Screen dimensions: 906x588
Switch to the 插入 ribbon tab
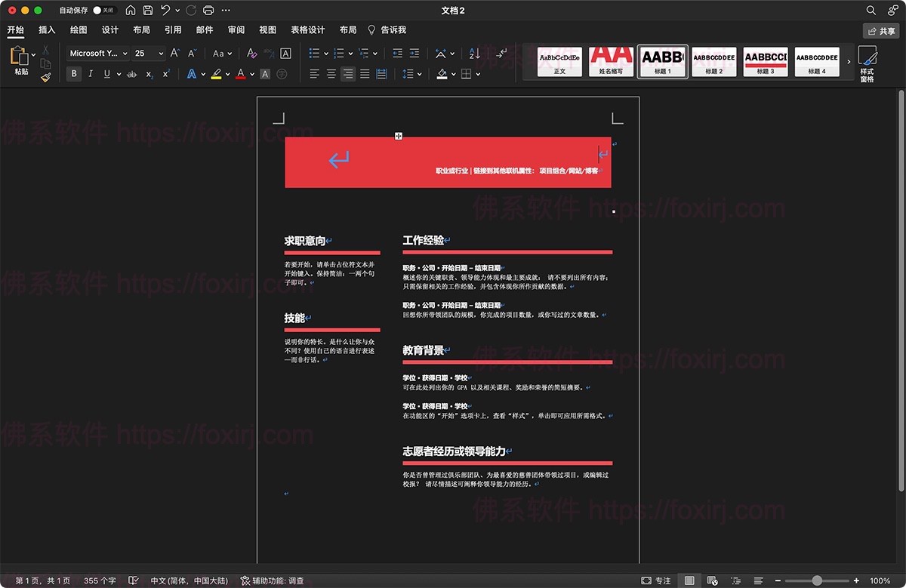point(46,29)
